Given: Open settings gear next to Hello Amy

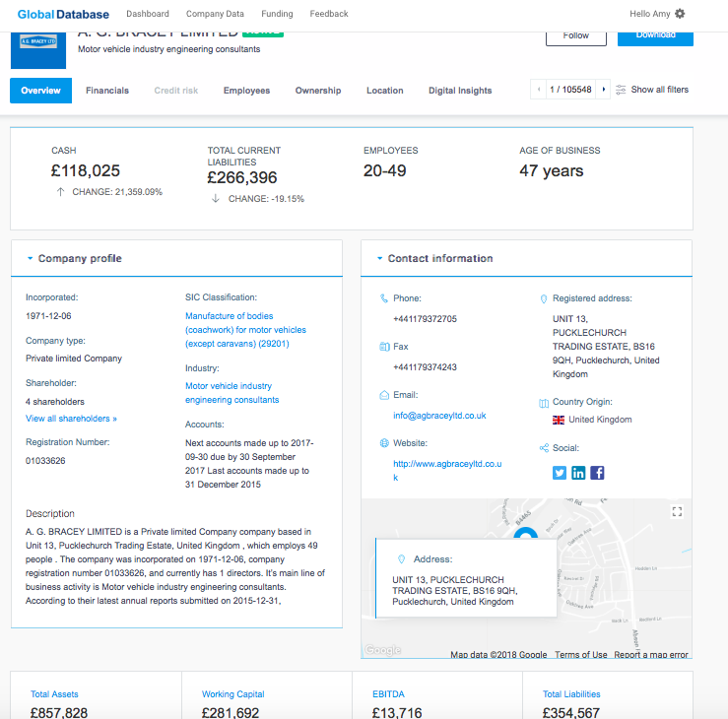Looking at the screenshot, I should point(680,14).
